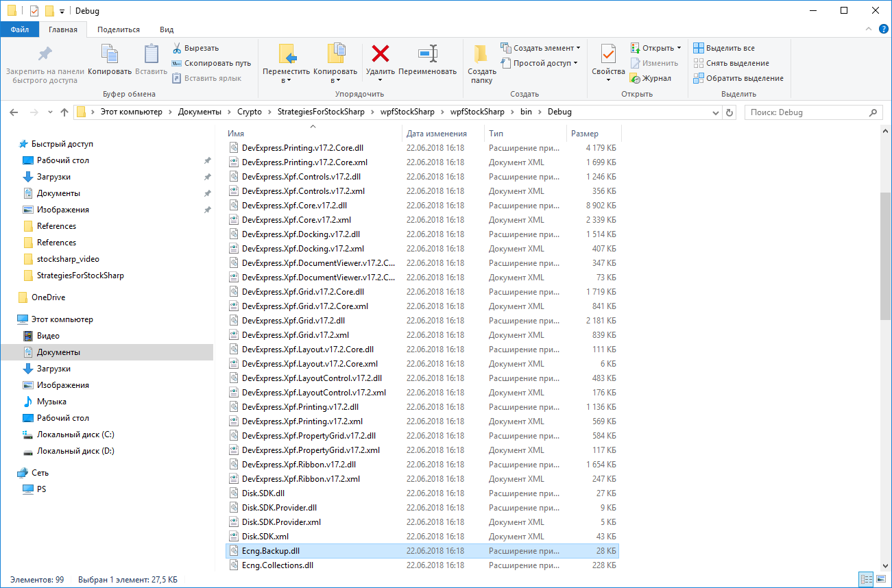Screen dimensions: 892x588
Task: Go up one folder level
Action: (64, 112)
